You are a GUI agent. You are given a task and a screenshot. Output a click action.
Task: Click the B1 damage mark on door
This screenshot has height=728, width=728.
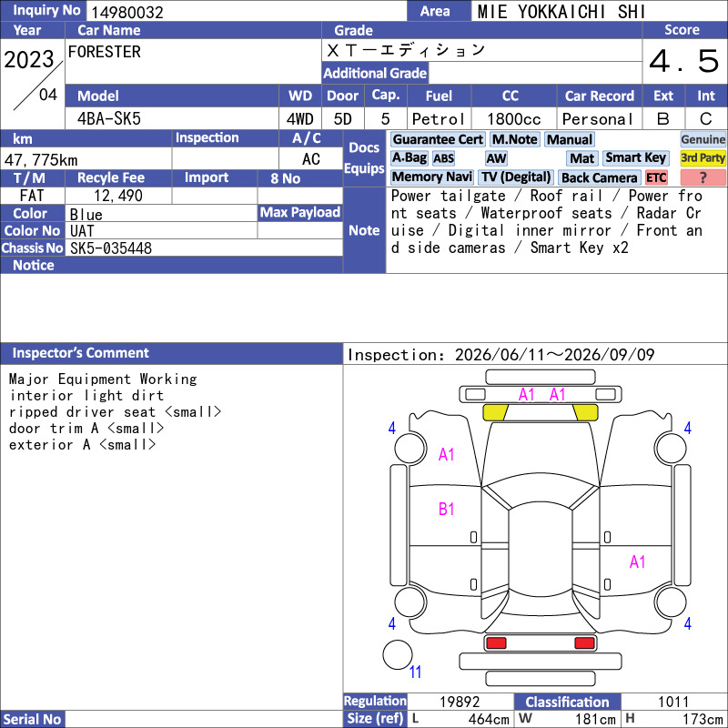tap(446, 509)
